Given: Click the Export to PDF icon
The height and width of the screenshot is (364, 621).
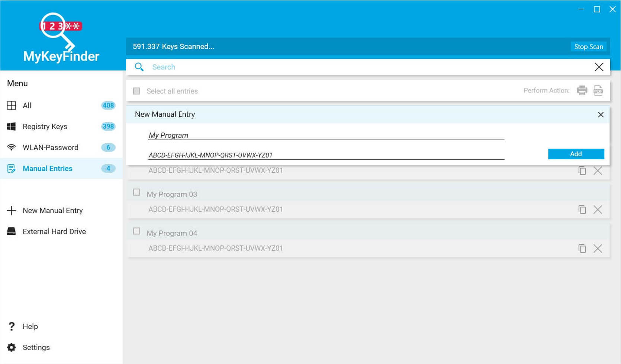Looking at the screenshot, I should tap(598, 90).
